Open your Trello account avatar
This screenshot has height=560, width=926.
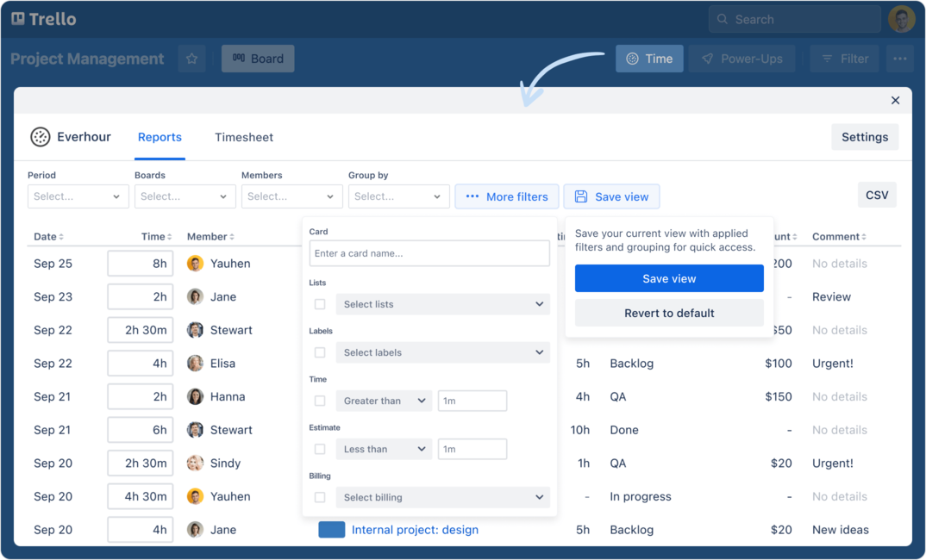tap(901, 18)
